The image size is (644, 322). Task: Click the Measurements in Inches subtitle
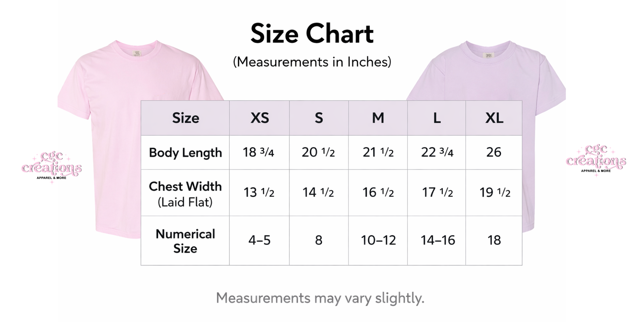(312, 62)
